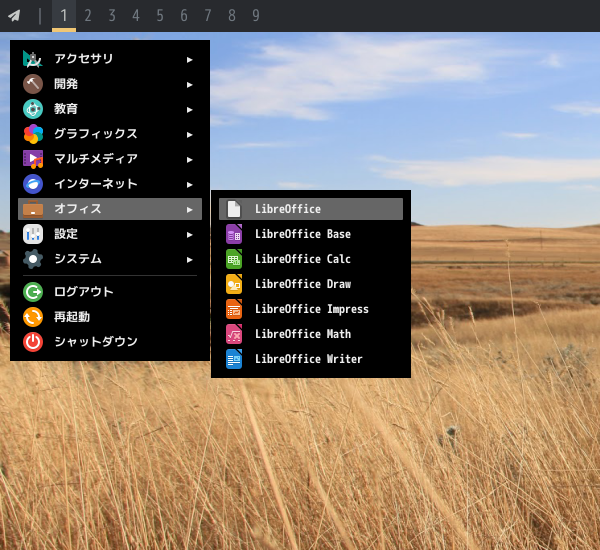Expand the 教育 submenu arrow

pos(189,110)
